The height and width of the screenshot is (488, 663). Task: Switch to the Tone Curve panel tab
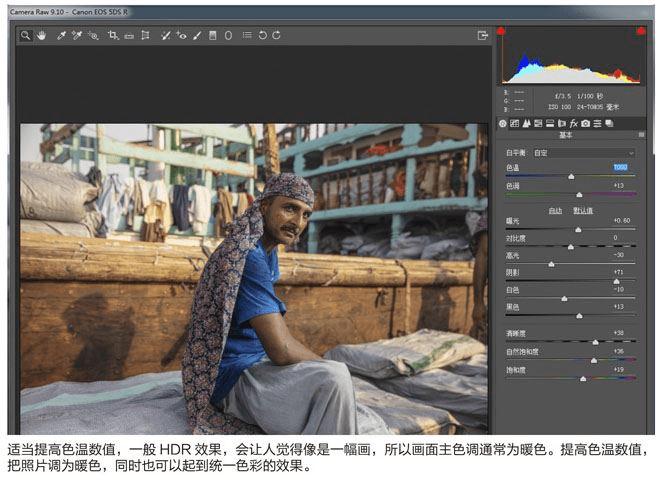514,123
